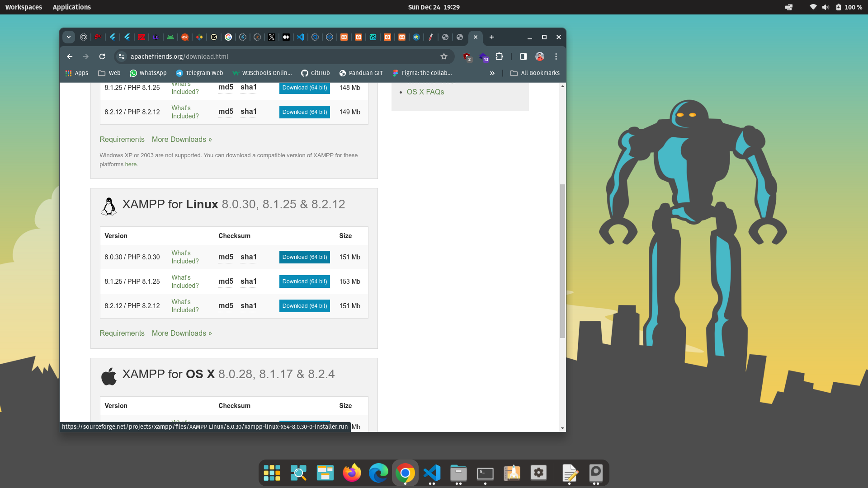Image resolution: width=868 pixels, height=488 pixels.
Task: Open Applications menu in top panel
Action: pyautogui.click(x=71, y=7)
